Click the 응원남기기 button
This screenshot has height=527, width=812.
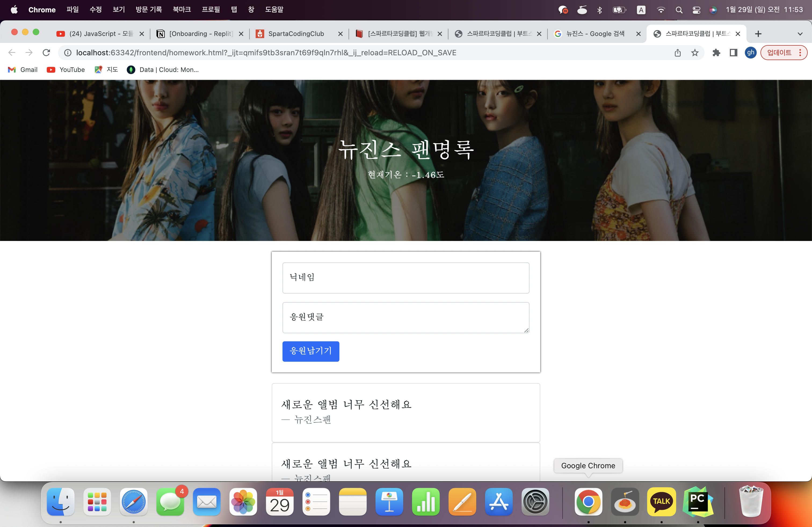click(x=311, y=351)
